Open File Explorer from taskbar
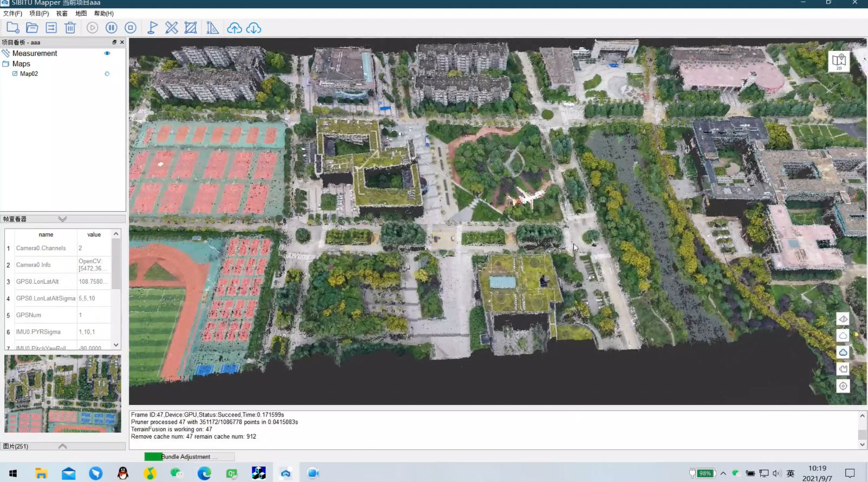This screenshot has height=482, width=868. [x=41, y=473]
